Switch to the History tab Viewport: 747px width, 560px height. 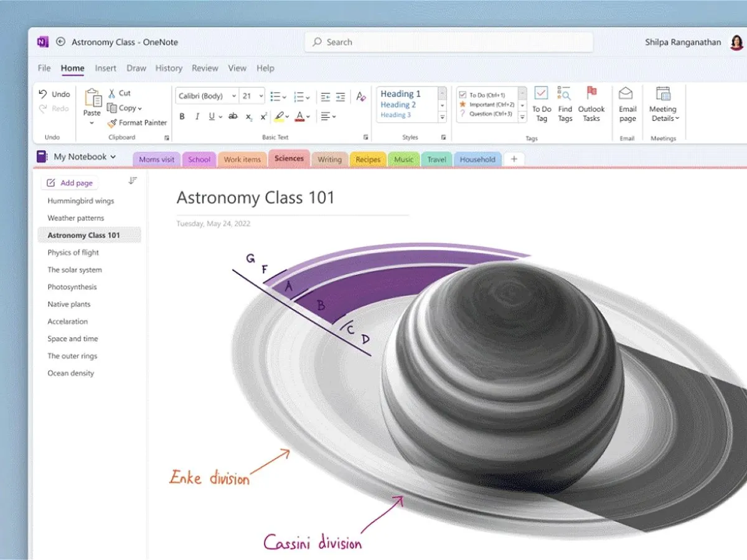pos(169,68)
